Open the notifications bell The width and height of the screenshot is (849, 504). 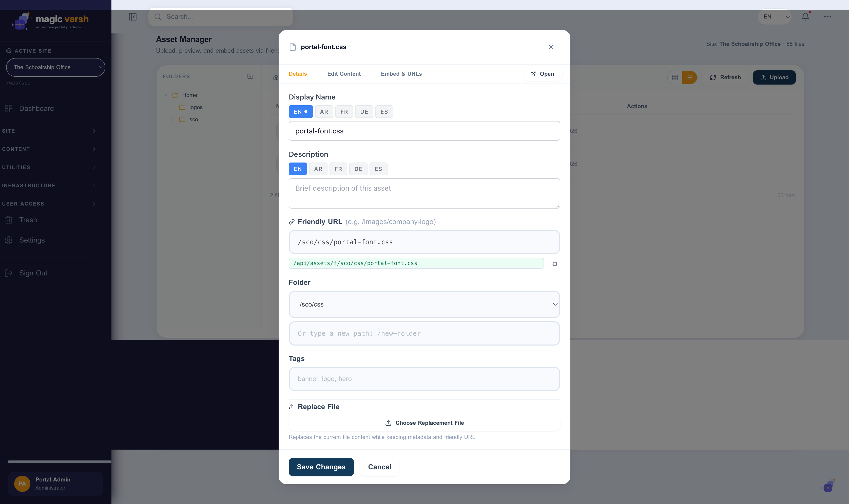click(805, 17)
